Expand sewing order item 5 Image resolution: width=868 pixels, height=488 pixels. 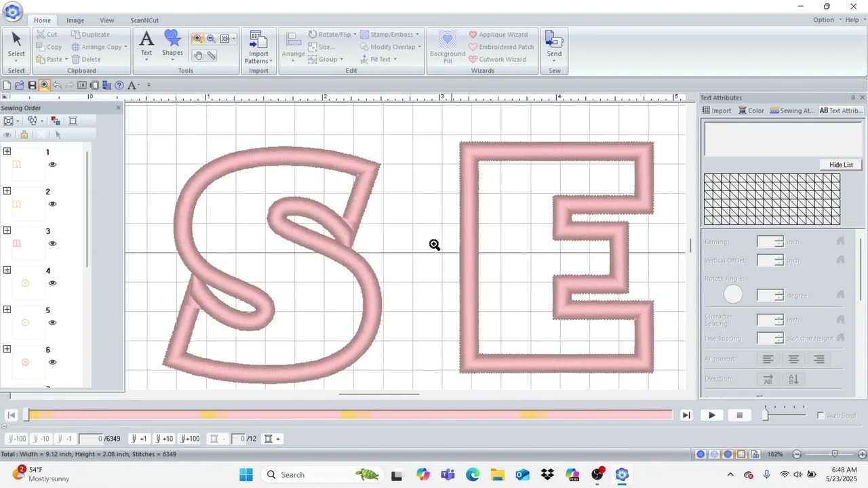pos(7,310)
